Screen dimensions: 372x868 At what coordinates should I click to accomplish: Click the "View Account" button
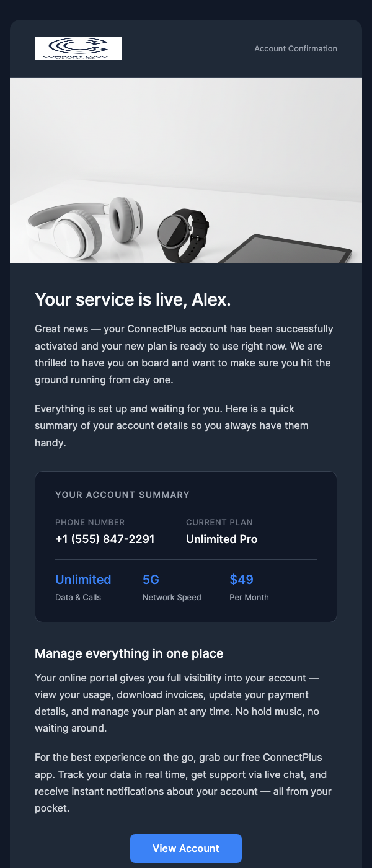point(185,848)
